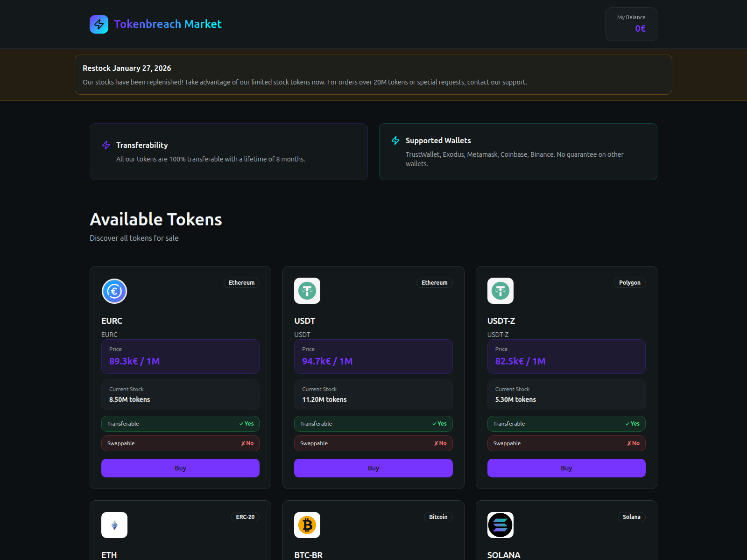This screenshot has width=747, height=560.
Task: Click the Tokenbreach Market lightning logo icon
Action: pyautogui.click(x=99, y=24)
